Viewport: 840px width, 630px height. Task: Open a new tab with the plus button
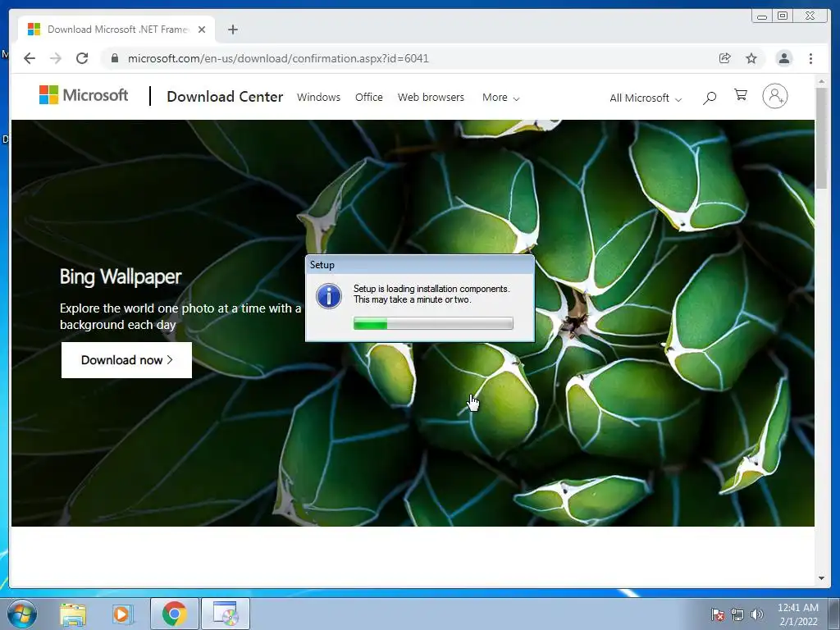[232, 30]
